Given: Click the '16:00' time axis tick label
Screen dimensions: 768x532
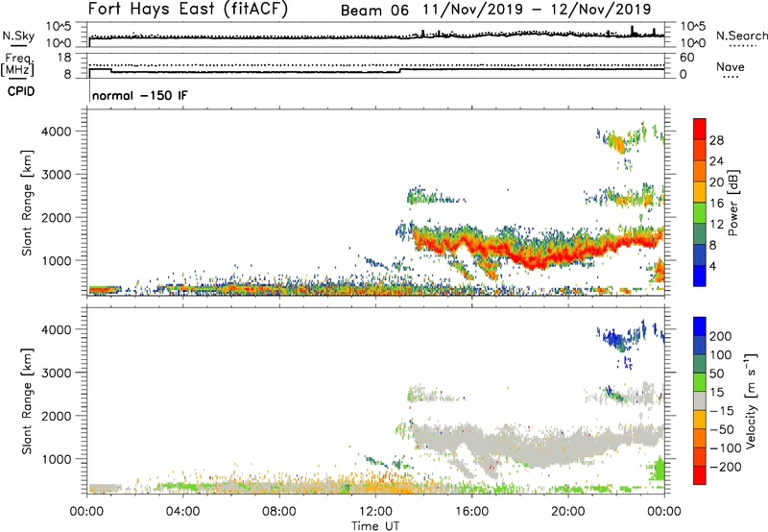Looking at the screenshot, I should (471, 512).
